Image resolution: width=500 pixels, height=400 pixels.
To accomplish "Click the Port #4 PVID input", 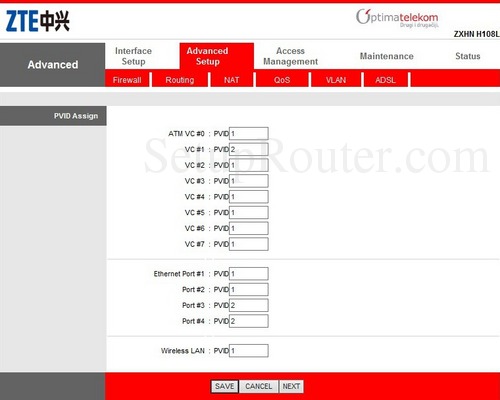I will 249,321.
